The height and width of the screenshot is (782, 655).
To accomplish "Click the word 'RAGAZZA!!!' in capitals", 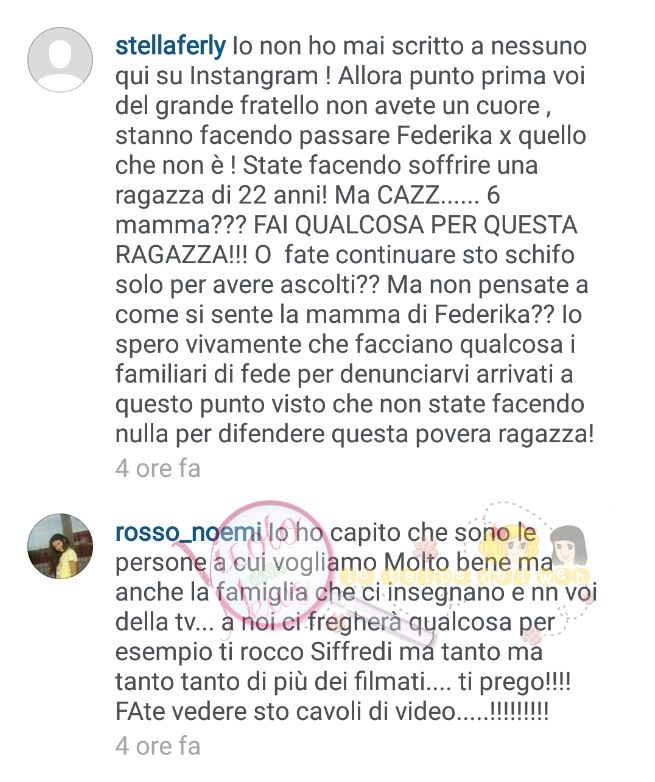I will [181, 255].
